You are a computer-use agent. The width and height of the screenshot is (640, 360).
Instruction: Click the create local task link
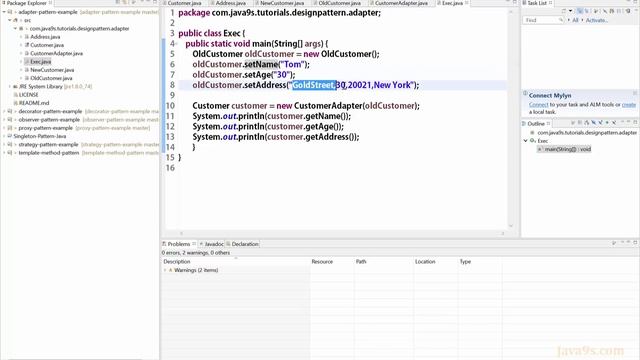pos(629,105)
